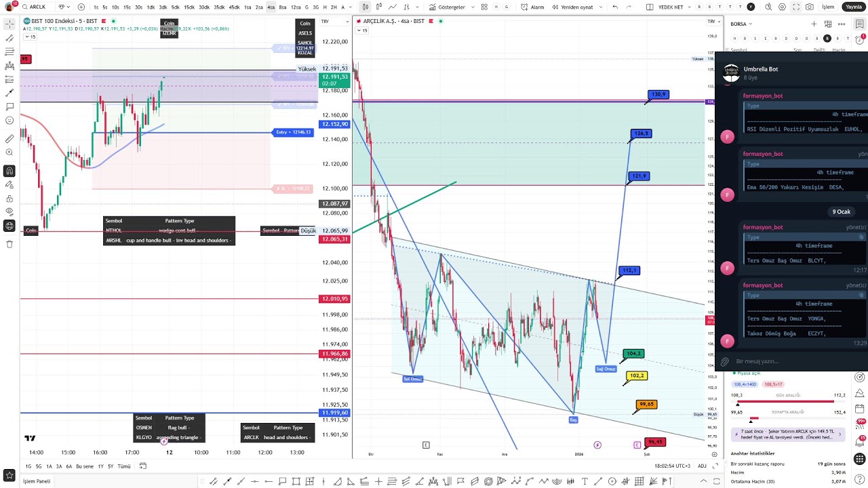Open the emoji and icons tool

(9, 121)
